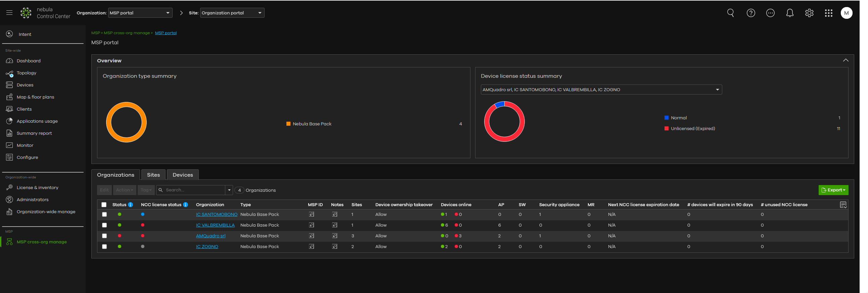Click the NCC license status info icon
Screen dimensions: 868x293
185,204
